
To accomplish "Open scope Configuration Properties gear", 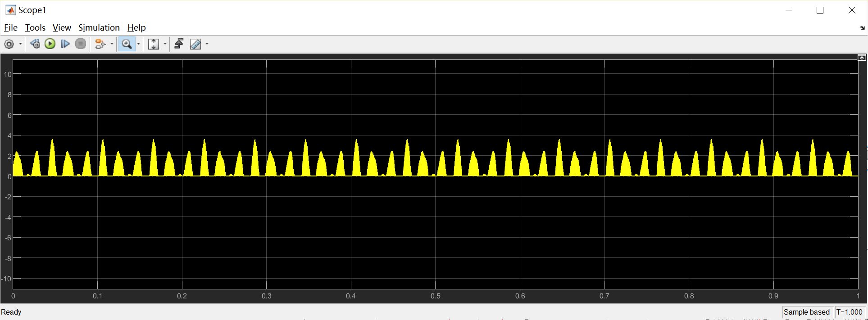I will tap(9, 44).
